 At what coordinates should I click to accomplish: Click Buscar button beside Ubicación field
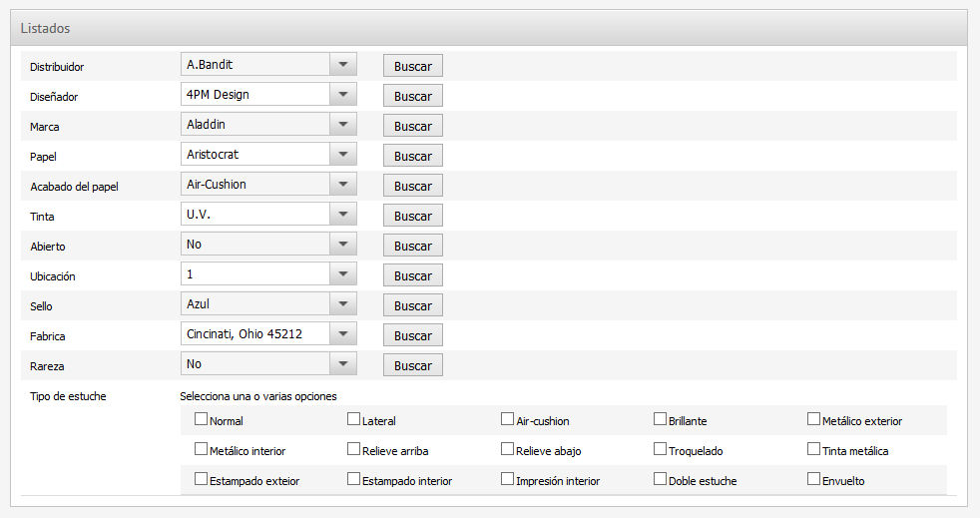[x=412, y=275]
